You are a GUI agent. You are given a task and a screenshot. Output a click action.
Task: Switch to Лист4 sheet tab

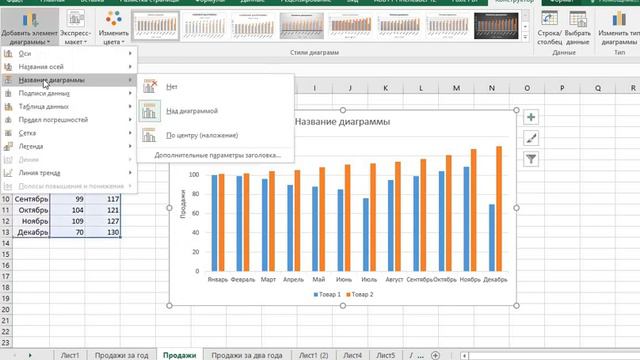[x=352, y=355]
